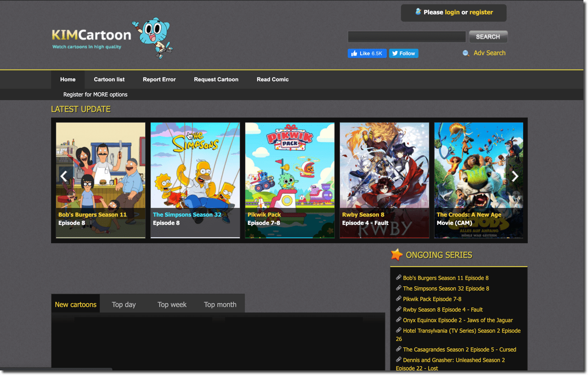The height and width of the screenshot is (375, 588).
Task: Click Pikwik Pack title on slide
Action: click(264, 215)
